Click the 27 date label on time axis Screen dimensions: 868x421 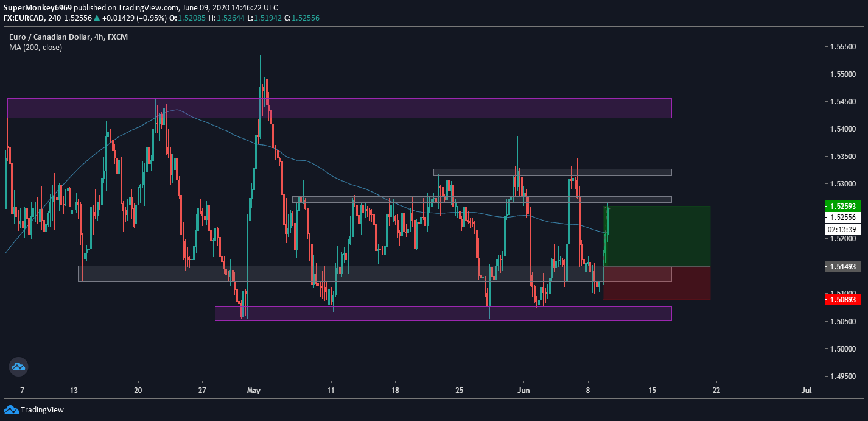(x=202, y=390)
